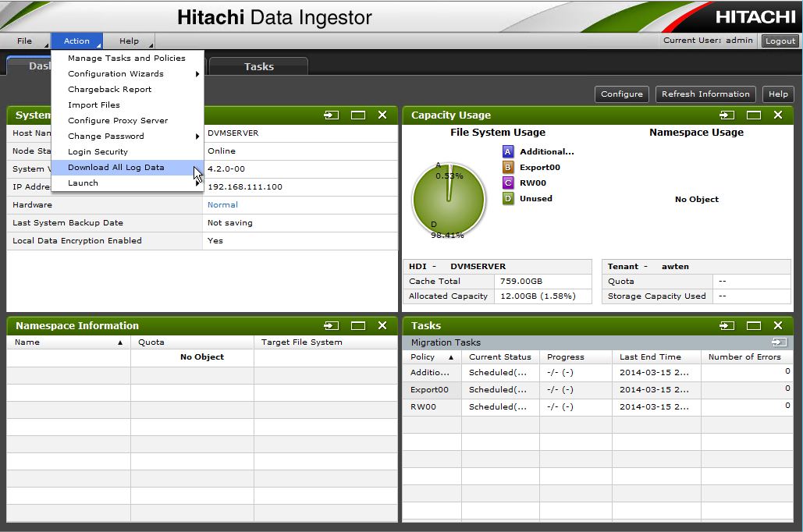Maximize the Namespace Information panel

(358, 325)
